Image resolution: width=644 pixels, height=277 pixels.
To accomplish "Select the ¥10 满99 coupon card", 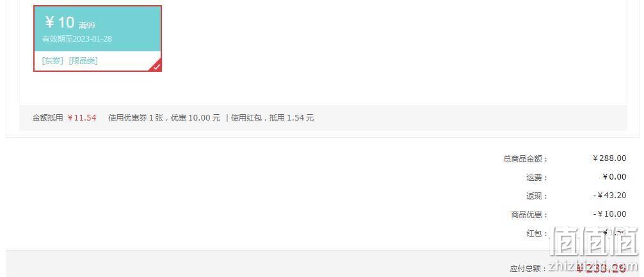I will coord(98,38).
